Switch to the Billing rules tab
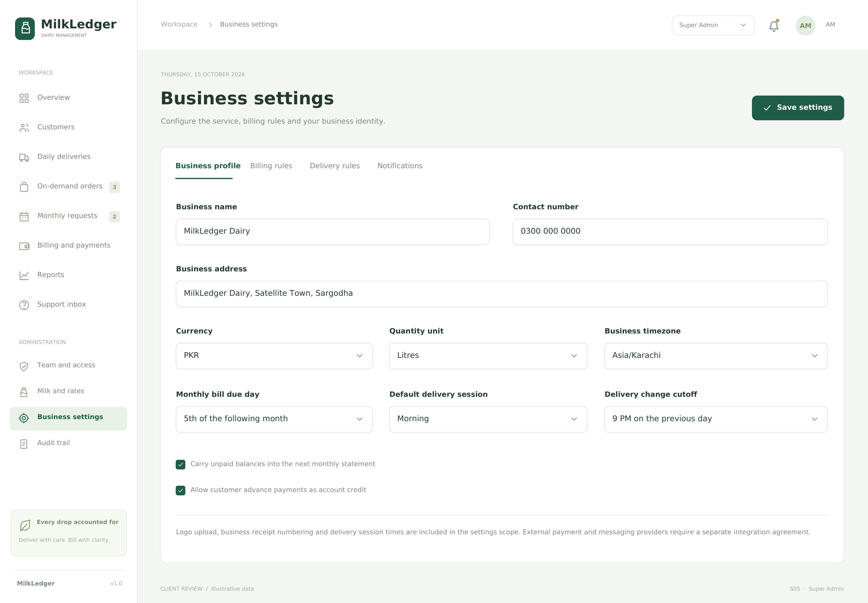 tap(271, 166)
